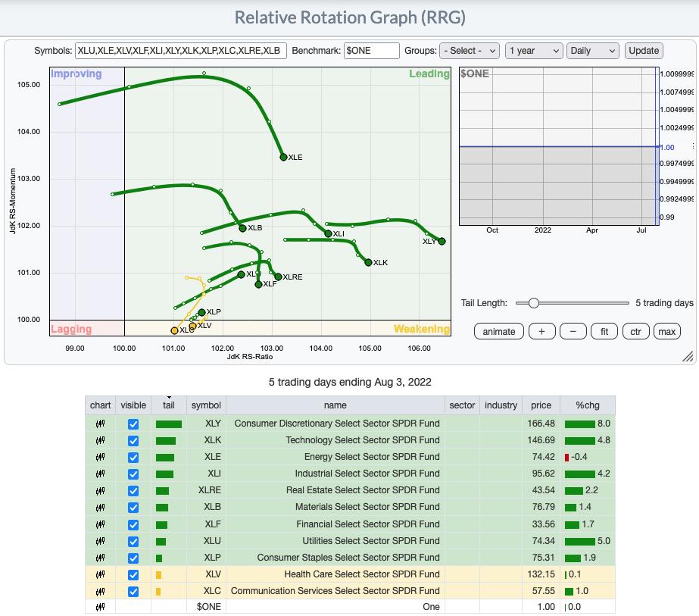The height and width of the screenshot is (616, 699).
Task: Open the chart icon for XLF row
Action: (100, 524)
